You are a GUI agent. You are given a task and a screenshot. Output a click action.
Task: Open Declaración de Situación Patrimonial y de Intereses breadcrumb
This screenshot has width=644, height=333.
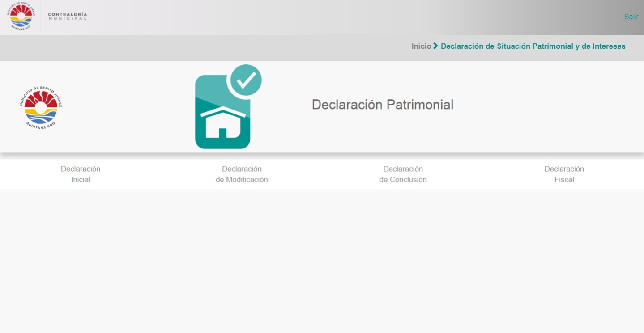click(533, 46)
